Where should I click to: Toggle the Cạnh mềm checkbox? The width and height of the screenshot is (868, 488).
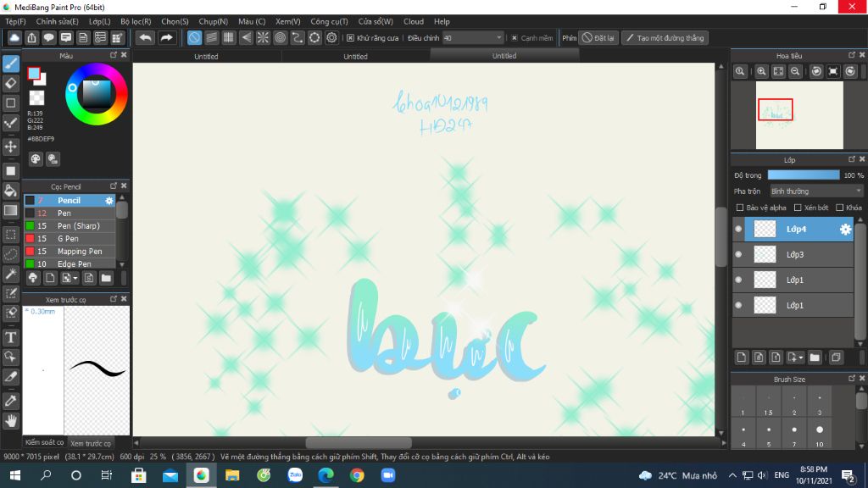pyautogui.click(x=515, y=37)
